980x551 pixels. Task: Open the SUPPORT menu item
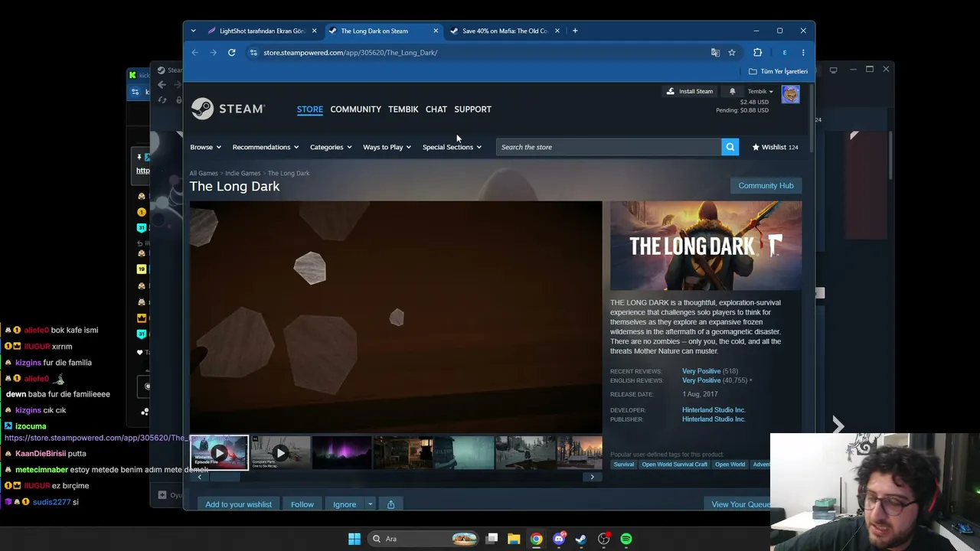tap(472, 109)
